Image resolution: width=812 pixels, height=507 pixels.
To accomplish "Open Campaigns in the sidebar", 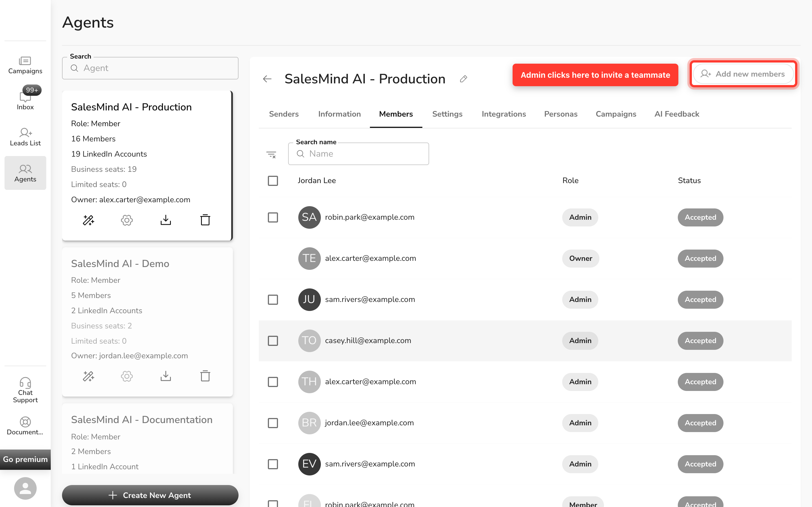I will point(25,65).
